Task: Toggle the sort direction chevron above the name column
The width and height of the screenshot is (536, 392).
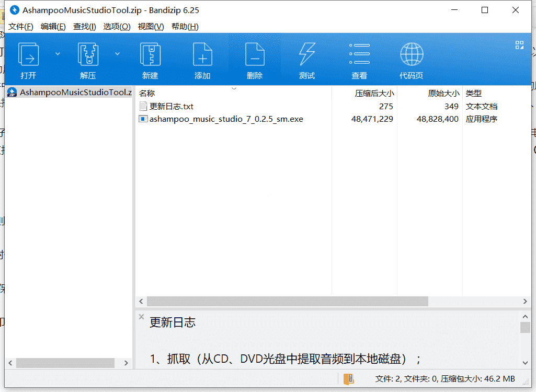Action: pyautogui.click(x=234, y=88)
